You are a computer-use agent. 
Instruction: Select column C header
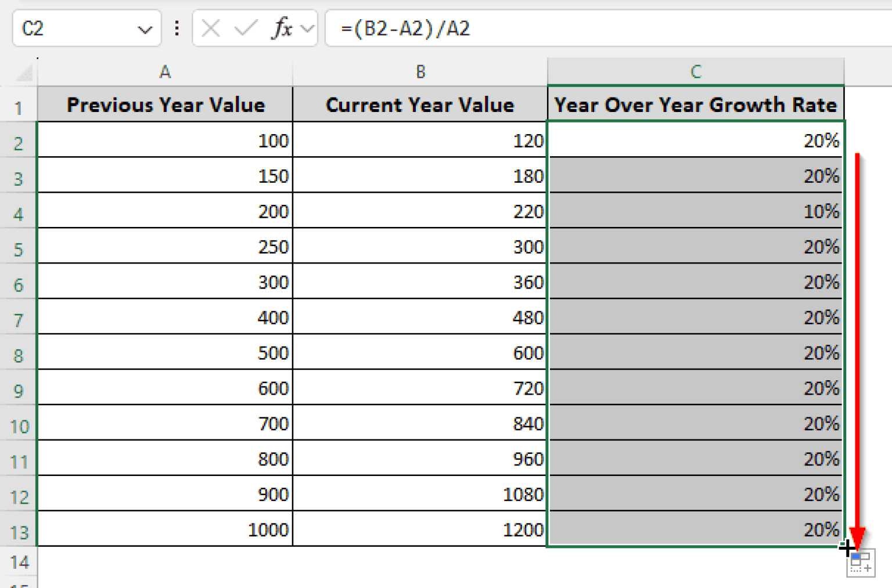(x=696, y=71)
